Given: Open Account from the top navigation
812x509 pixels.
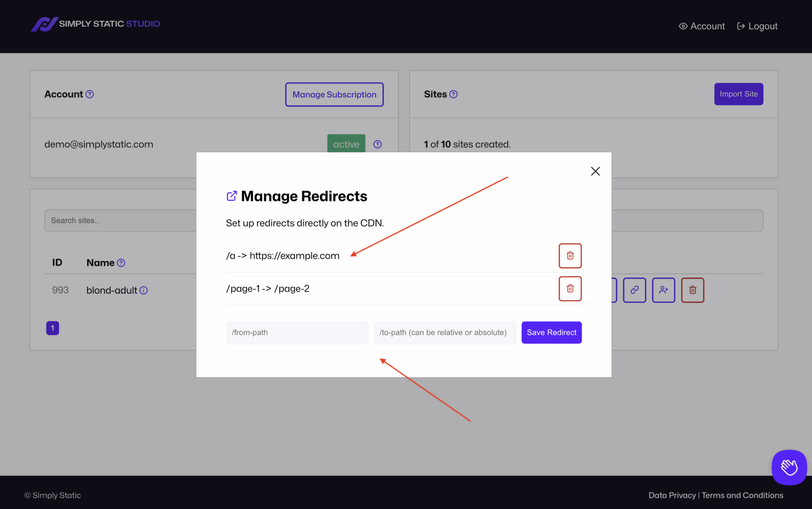Looking at the screenshot, I should click(x=701, y=26).
